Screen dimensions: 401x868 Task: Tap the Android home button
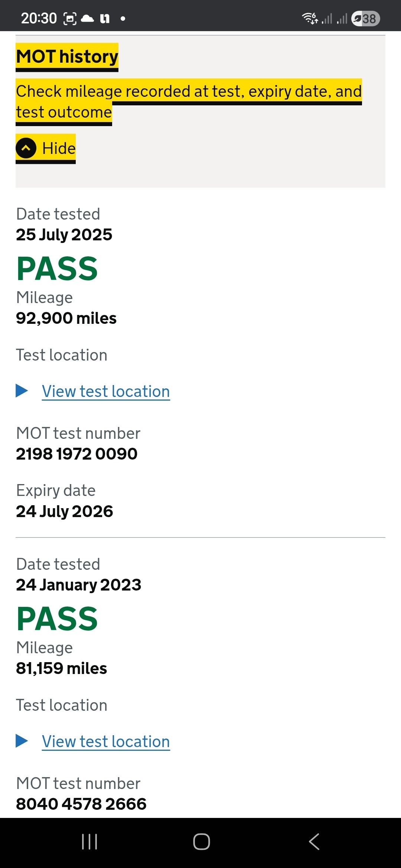(201, 841)
